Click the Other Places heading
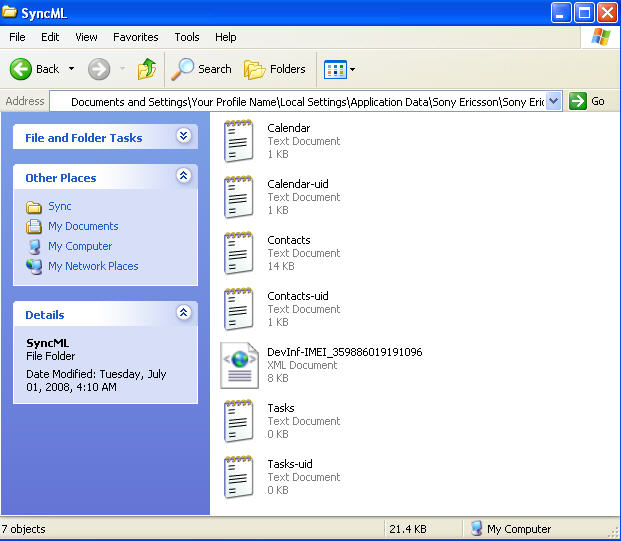This screenshot has height=541, width=621. coord(61,178)
